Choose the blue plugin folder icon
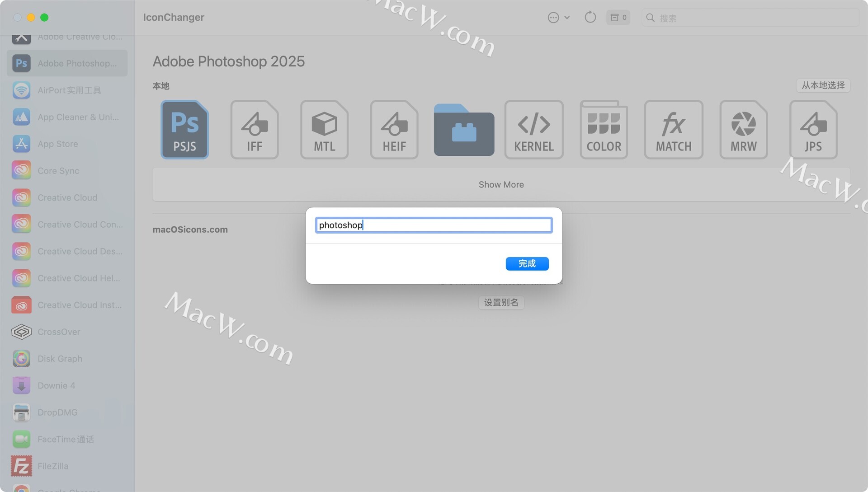The width and height of the screenshot is (868, 492). [464, 130]
